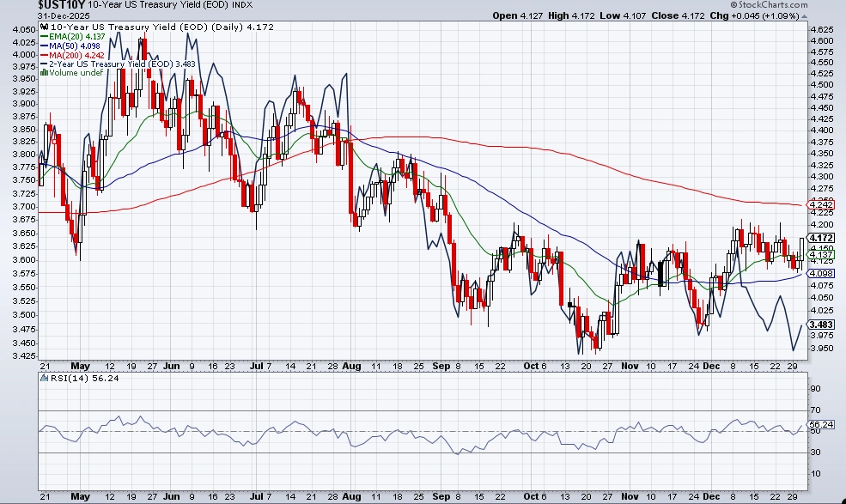Click the 3.483 two-year yield axis label

pos(822,325)
